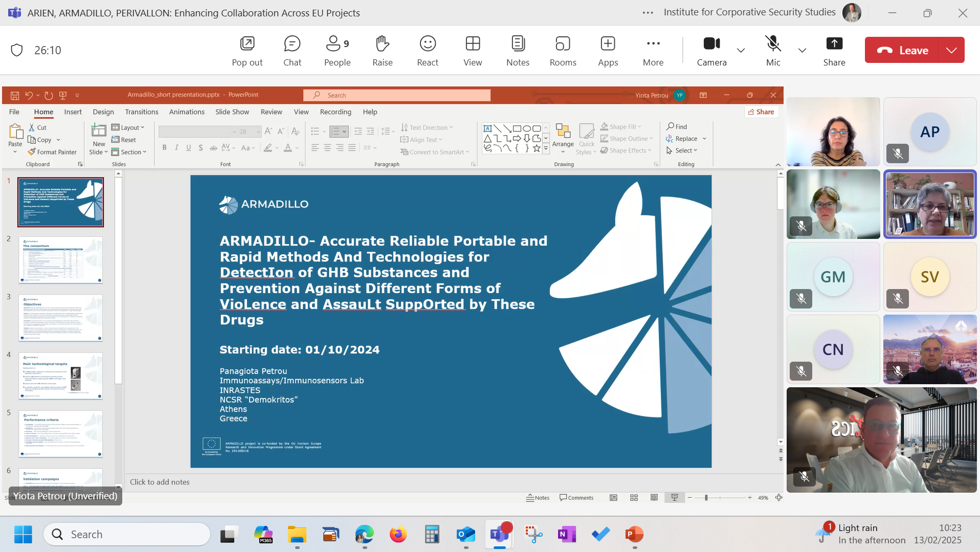Unmute the Mic
The height and width of the screenshot is (552, 980).
pos(773,50)
